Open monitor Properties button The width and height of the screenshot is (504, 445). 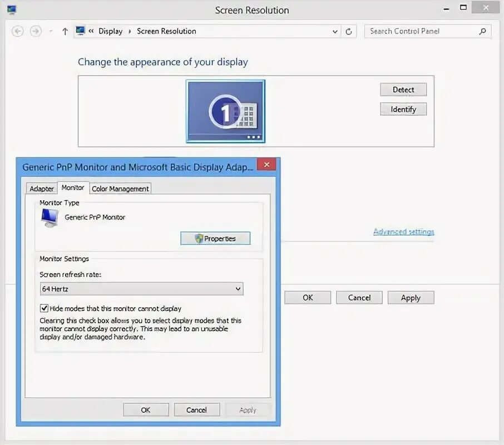coord(215,239)
